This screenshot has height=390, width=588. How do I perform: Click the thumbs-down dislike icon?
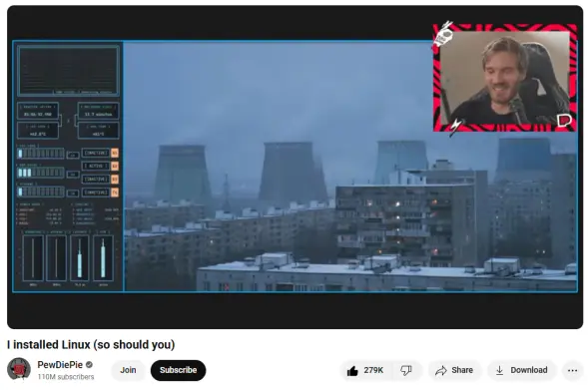coord(406,370)
